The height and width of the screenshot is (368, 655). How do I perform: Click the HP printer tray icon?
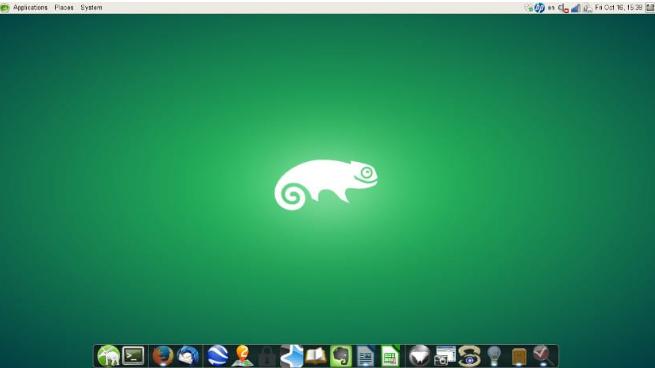tap(539, 8)
